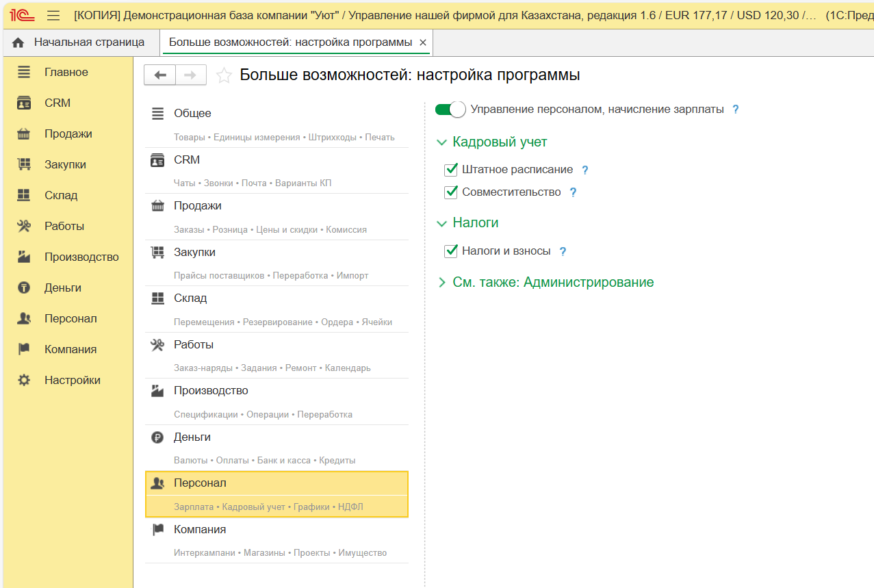The image size is (874, 588).
Task: Collapse the Налоги section
Action: 441,223
